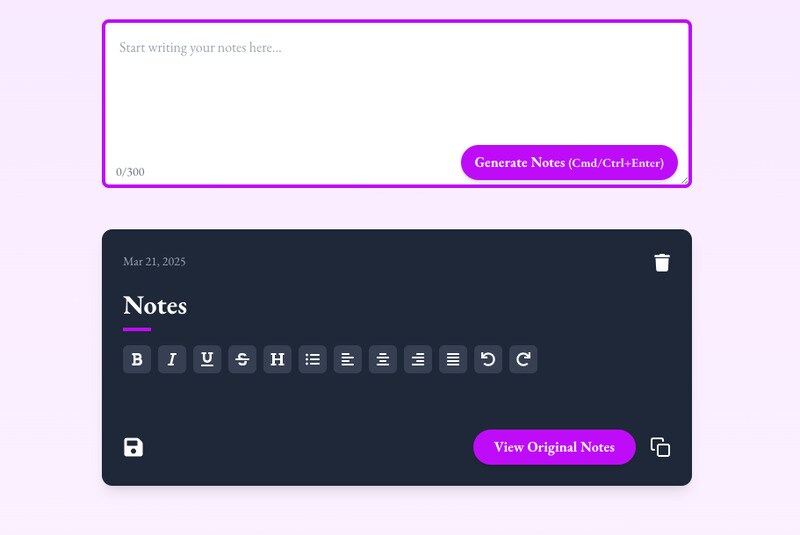
Task: Toggle strikethrough formatting
Action: click(242, 359)
